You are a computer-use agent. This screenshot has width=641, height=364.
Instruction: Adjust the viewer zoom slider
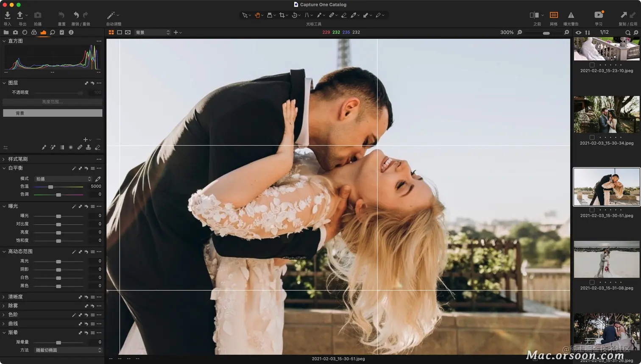tap(546, 33)
